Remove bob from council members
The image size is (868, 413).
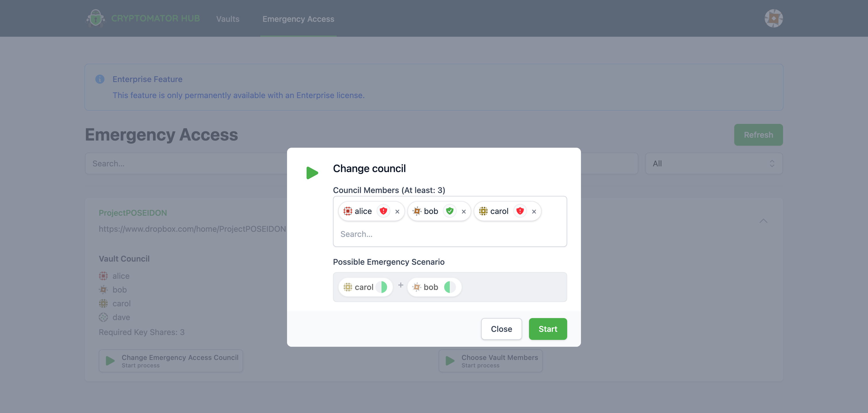[464, 211]
